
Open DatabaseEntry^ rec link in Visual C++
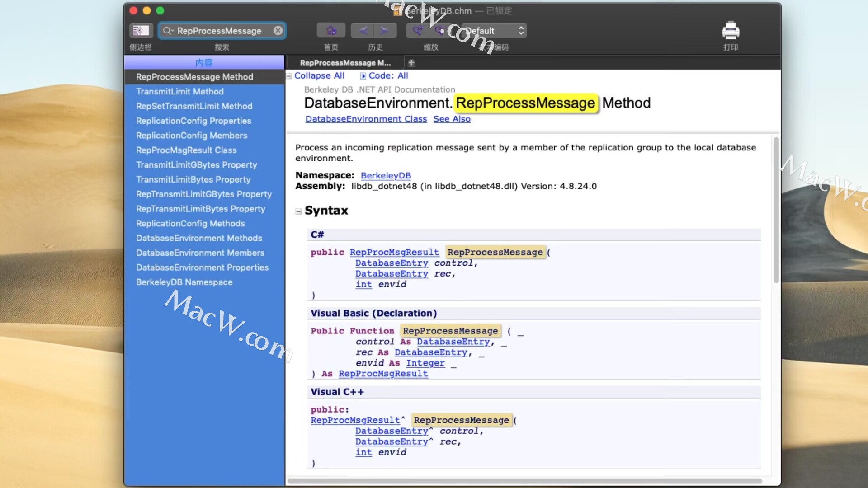392,442
